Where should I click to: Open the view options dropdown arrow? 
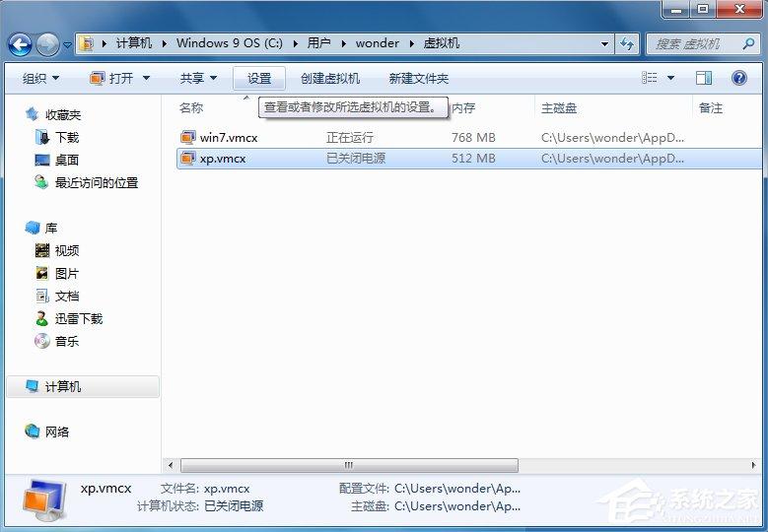670,78
